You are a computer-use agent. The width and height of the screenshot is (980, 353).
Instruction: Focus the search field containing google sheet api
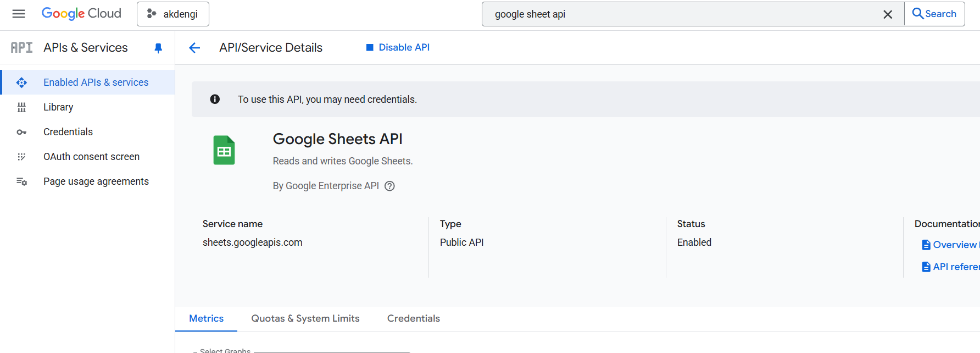click(681, 14)
